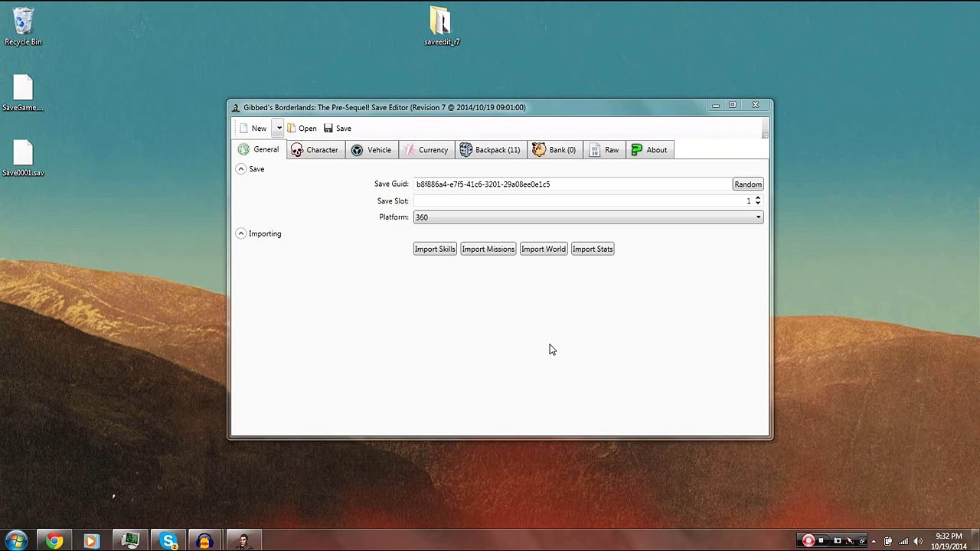This screenshot has height=551, width=980.
Task: Go to the Currency tab
Action: pyautogui.click(x=426, y=150)
